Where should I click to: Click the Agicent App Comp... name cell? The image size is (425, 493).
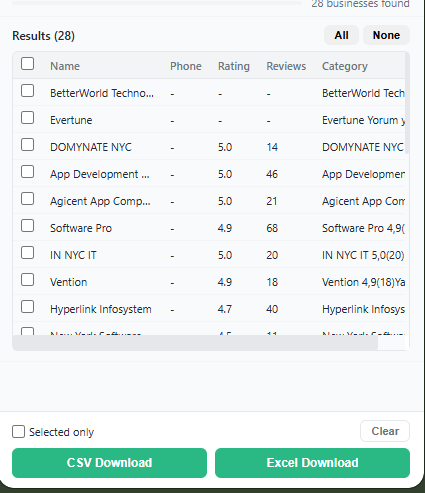click(x=100, y=201)
